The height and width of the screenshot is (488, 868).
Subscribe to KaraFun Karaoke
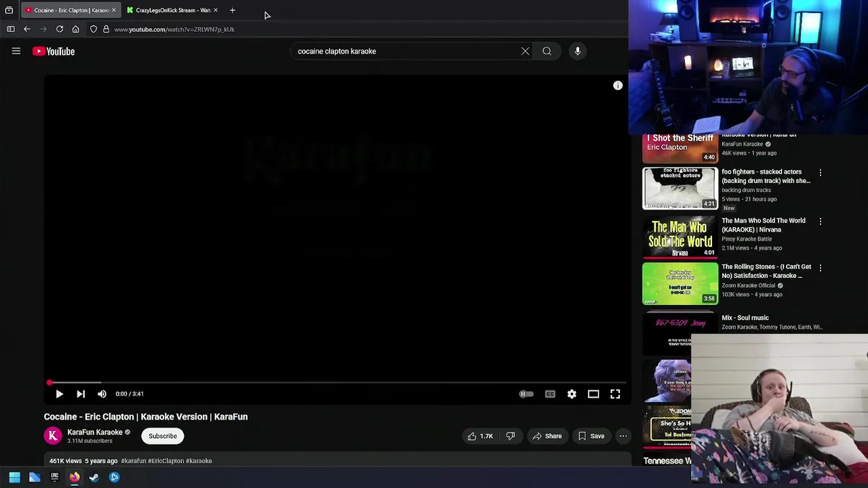point(163,436)
